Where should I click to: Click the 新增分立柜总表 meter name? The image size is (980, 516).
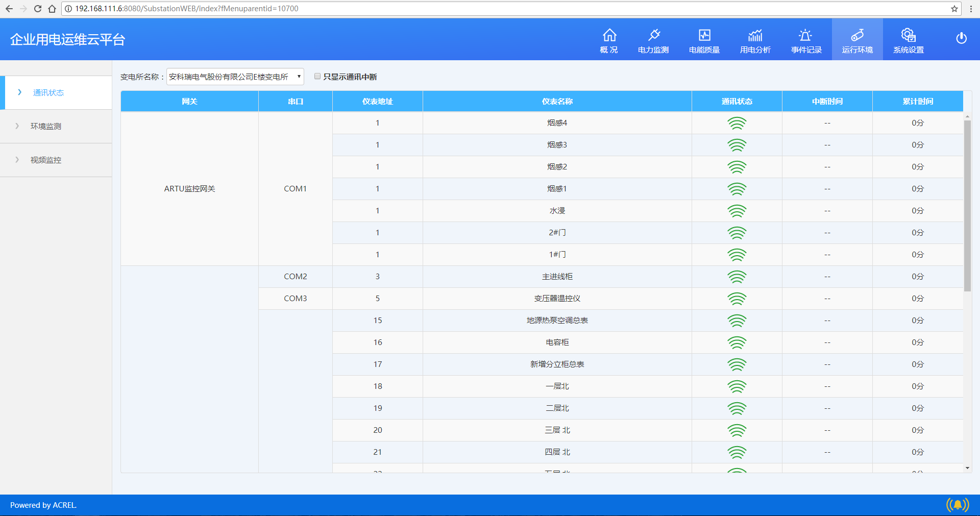pyautogui.click(x=557, y=364)
